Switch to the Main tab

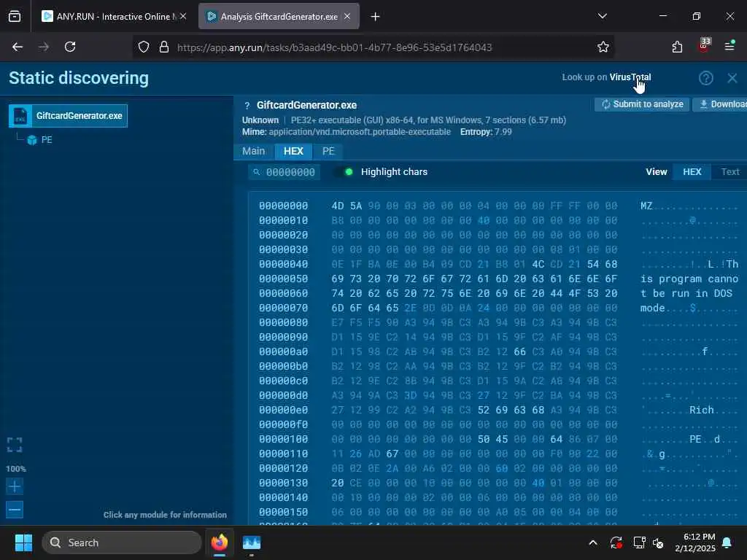[253, 151]
